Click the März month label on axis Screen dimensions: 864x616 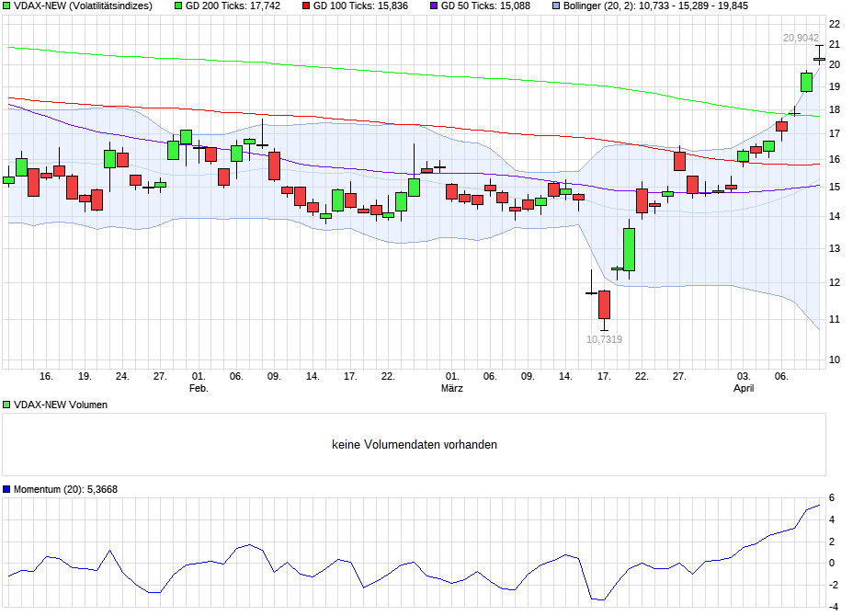click(452, 388)
